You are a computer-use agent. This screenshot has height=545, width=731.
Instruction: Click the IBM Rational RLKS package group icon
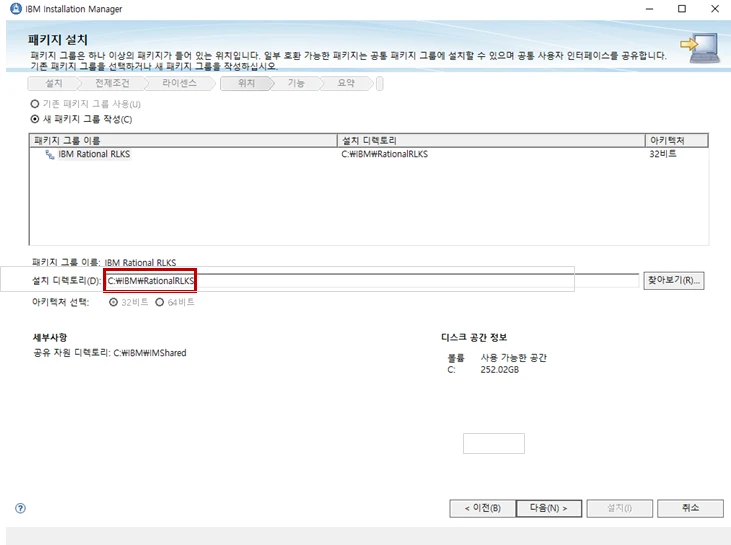pyautogui.click(x=49, y=155)
